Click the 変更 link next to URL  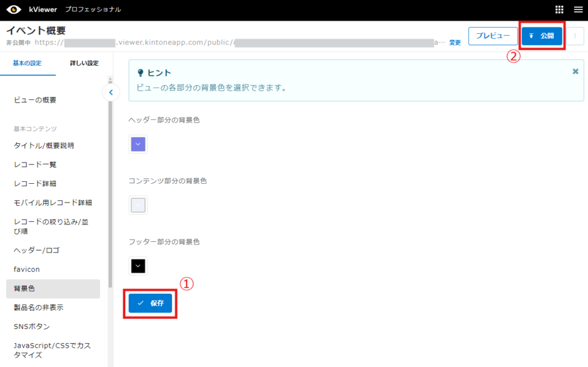click(455, 43)
